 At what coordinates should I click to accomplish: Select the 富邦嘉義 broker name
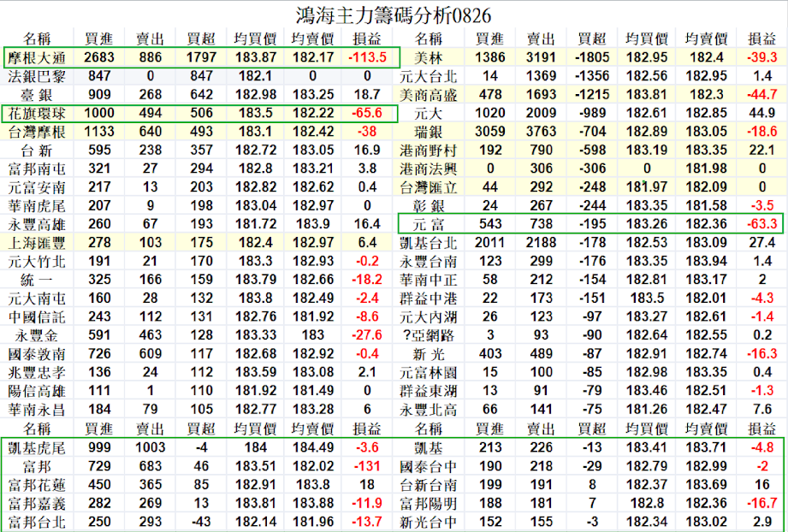pyautogui.click(x=37, y=504)
